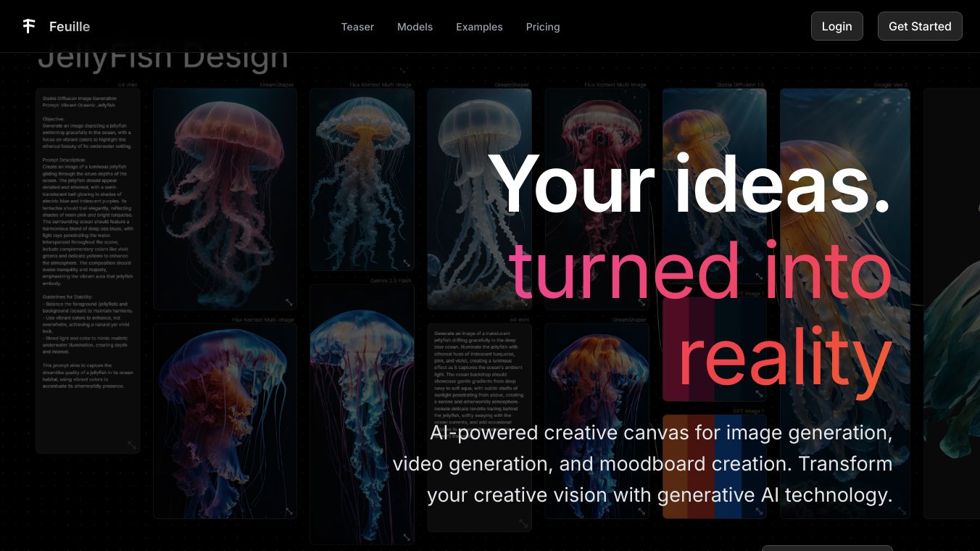
Task: Open the Models nav item
Action: 415,27
